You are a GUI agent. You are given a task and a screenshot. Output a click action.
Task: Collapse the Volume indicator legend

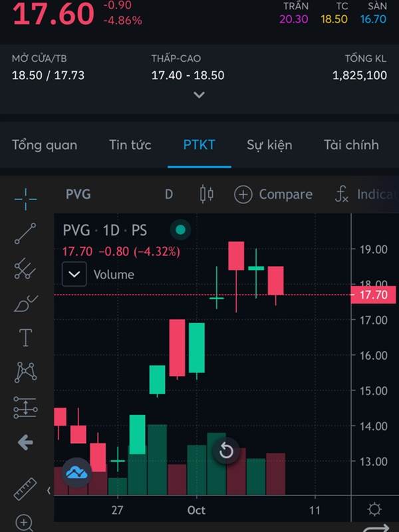pos(74,274)
